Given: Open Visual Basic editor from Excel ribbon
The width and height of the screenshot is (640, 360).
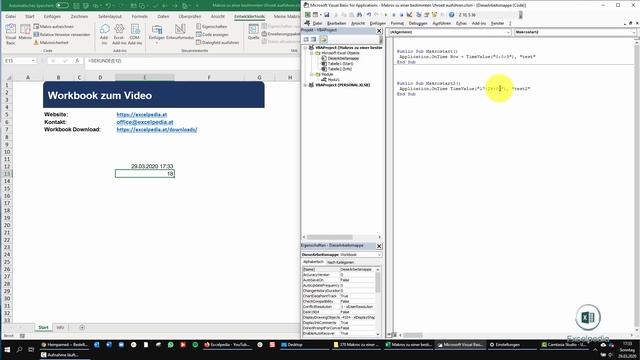Looking at the screenshot, I should pyautogui.click(x=11, y=34).
